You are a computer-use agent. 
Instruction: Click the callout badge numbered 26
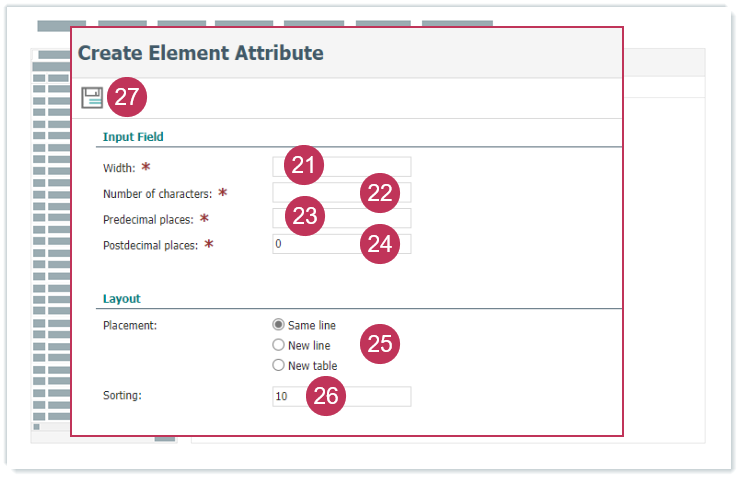point(326,397)
